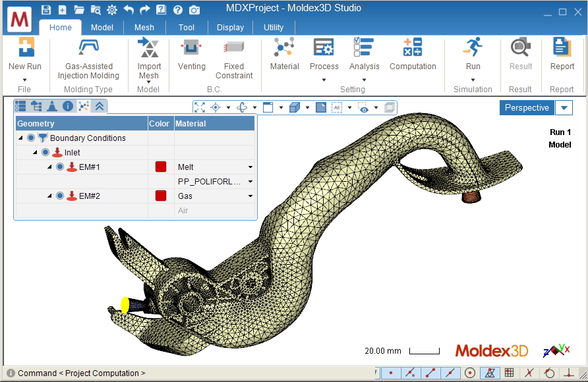Collapse the panel with double-chevron button
Viewport: 588px width, 382px height.
coord(99,106)
